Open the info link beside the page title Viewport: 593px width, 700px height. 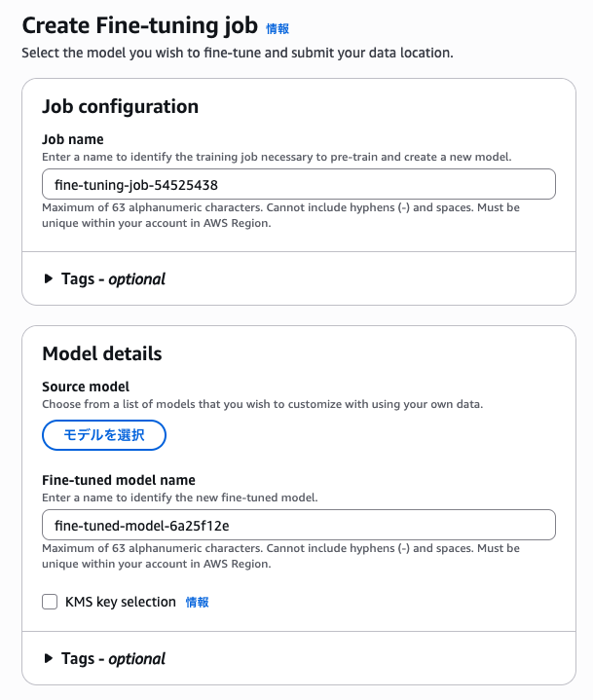click(x=278, y=29)
